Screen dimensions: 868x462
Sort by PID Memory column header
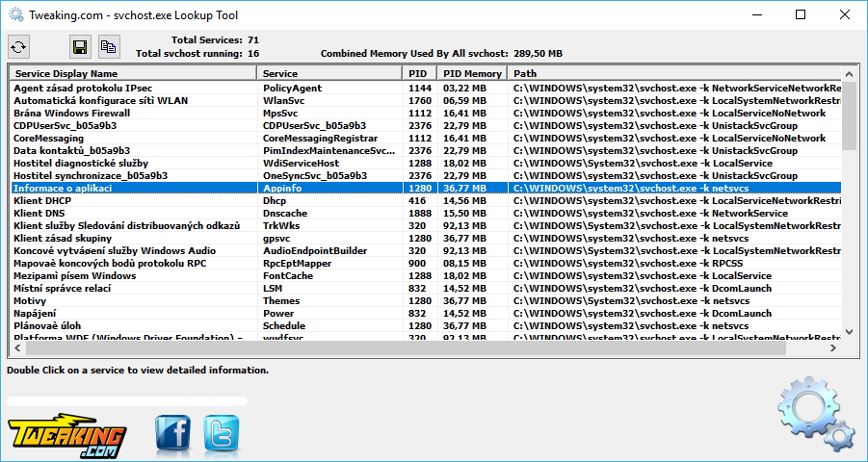click(472, 73)
